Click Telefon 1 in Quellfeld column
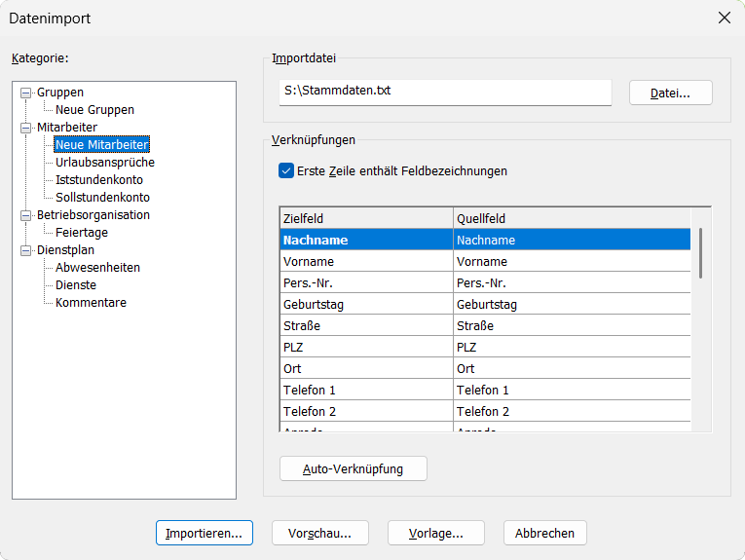745x560 pixels. (572, 390)
